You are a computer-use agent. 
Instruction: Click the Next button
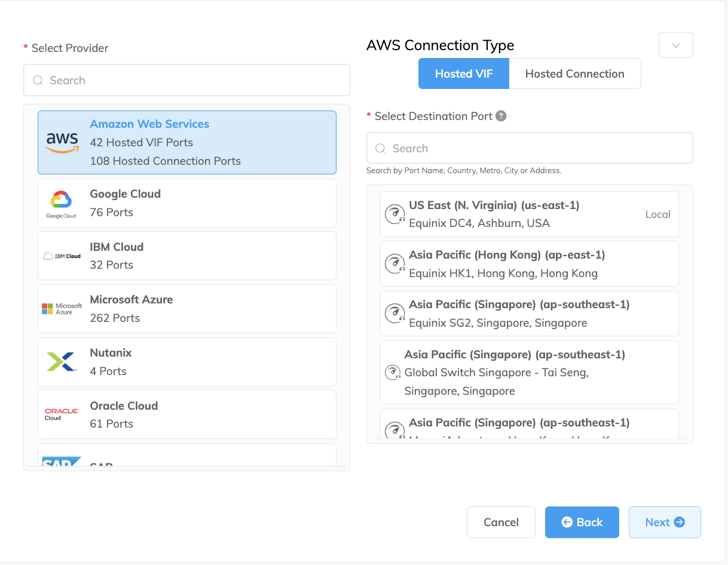(x=665, y=522)
